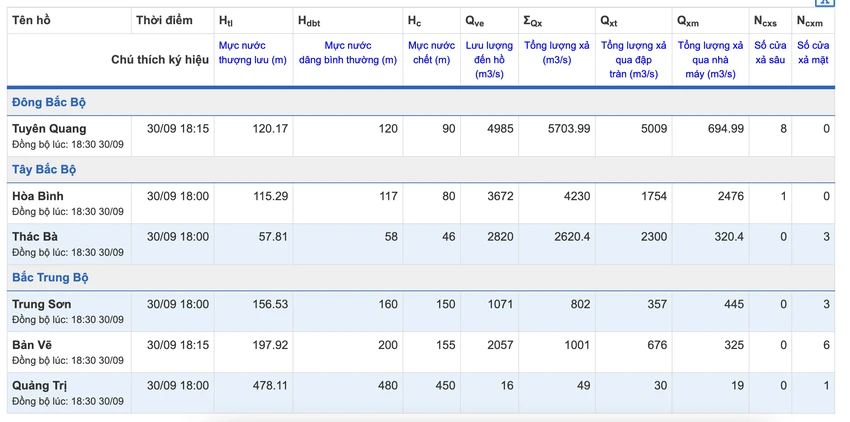Select the Tuyên Quang reservoir row
The image size is (850, 422).
(x=421, y=136)
